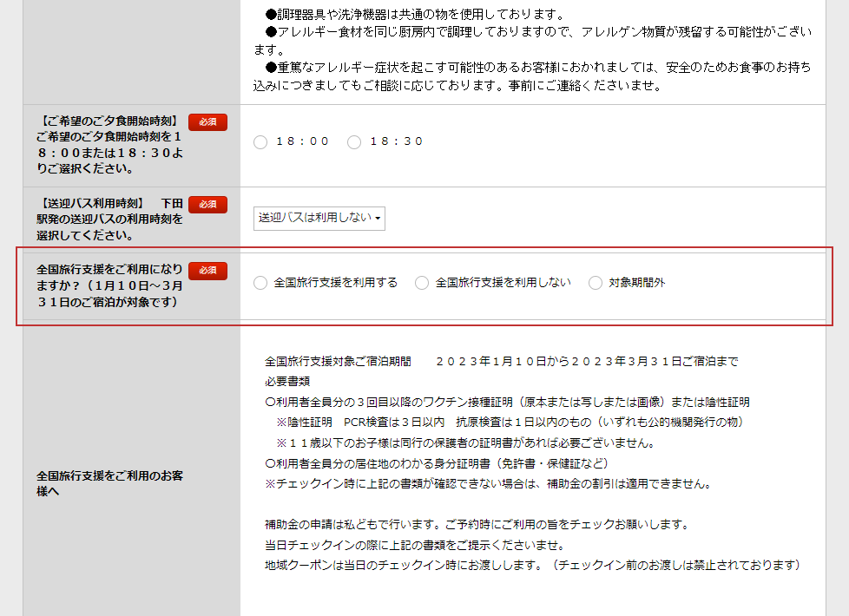The image size is (849, 616).
Task: Select the 18:30 dinner start time
Action: pyautogui.click(x=354, y=141)
